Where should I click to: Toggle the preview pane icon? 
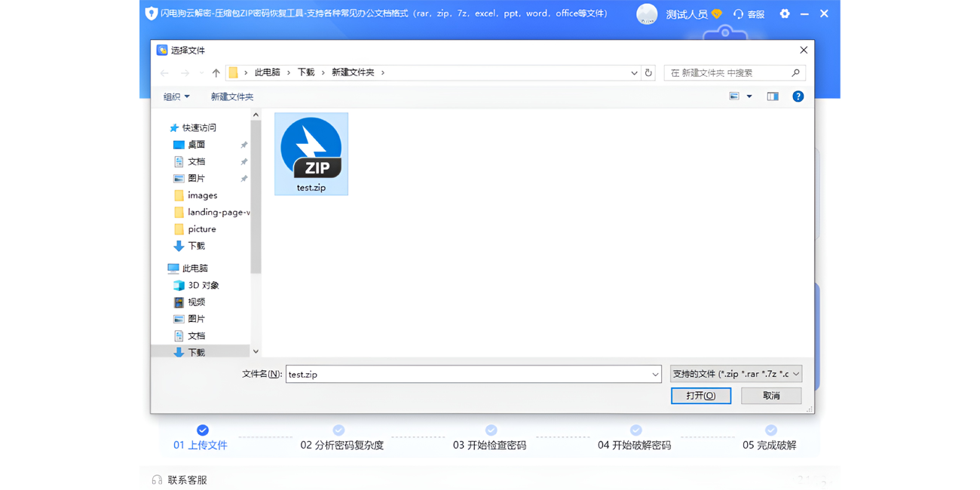pos(771,96)
